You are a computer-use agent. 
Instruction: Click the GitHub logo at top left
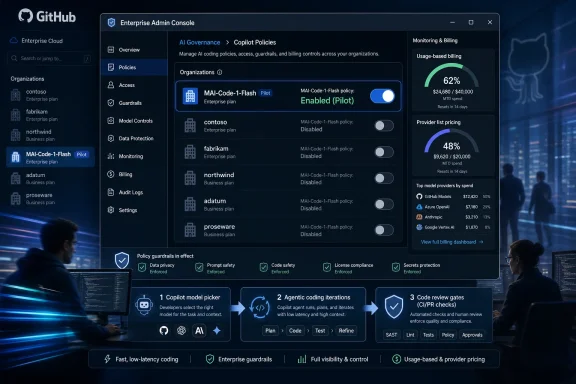(x=47, y=17)
